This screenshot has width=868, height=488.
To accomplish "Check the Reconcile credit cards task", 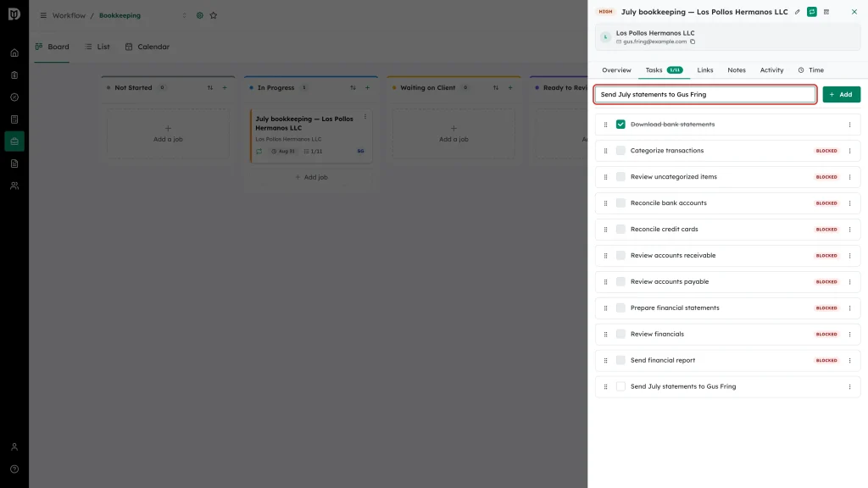I will (x=620, y=229).
